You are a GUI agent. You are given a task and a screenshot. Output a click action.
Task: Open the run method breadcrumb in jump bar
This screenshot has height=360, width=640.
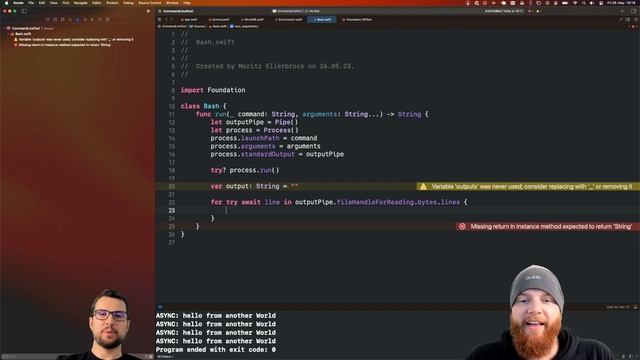pyautogui.click(x=244, y=27)
